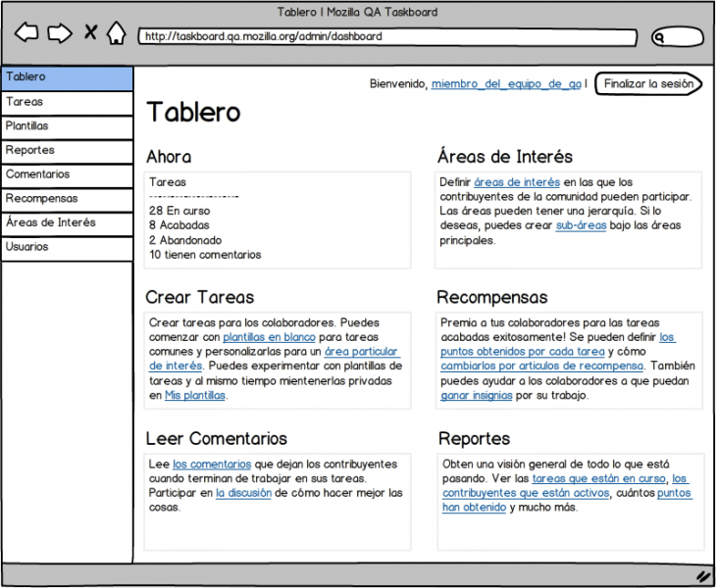Click the Crear Tareas heading
The image size is (716, 588).
pyautogui.click(x=199, y=297)
